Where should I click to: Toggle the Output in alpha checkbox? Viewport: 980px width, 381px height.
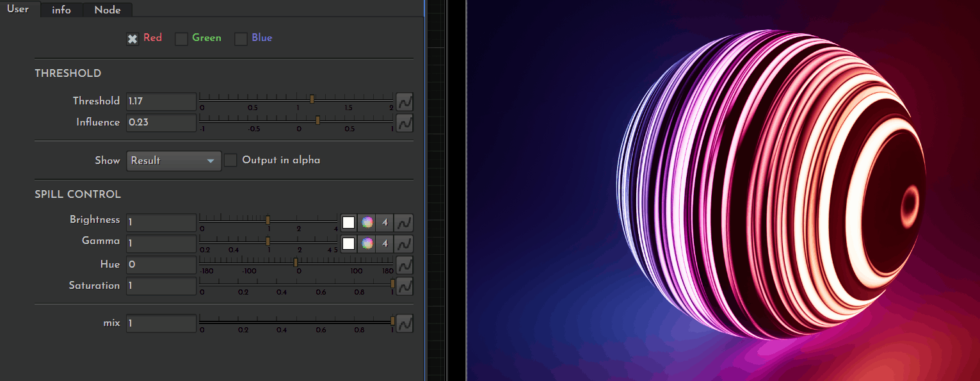(230, 160)
